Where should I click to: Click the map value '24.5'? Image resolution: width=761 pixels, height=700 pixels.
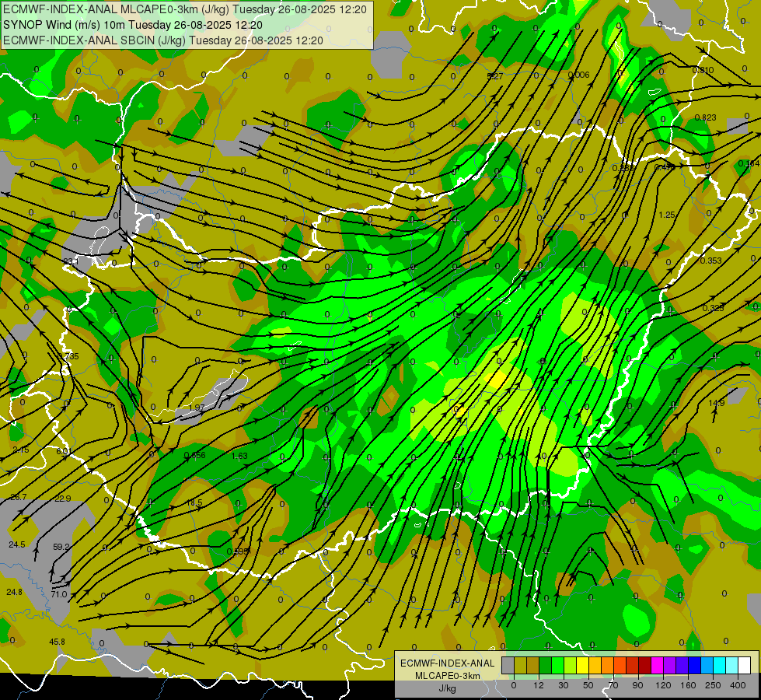tap(17, 544)
